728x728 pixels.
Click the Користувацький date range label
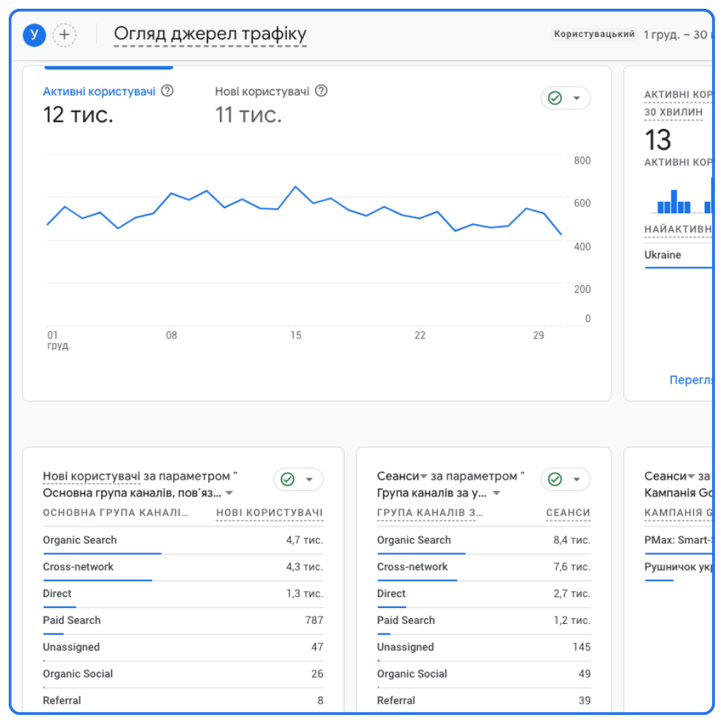point(594,34)
